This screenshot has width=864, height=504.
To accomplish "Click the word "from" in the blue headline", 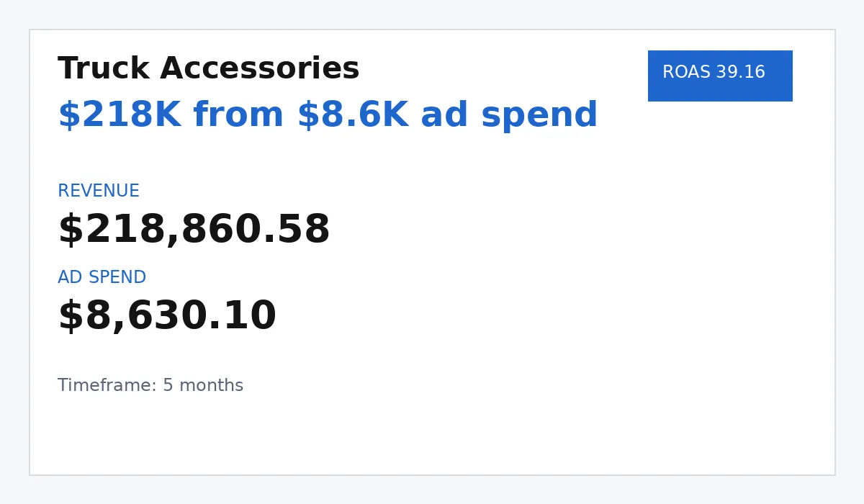I will (239, 116).
